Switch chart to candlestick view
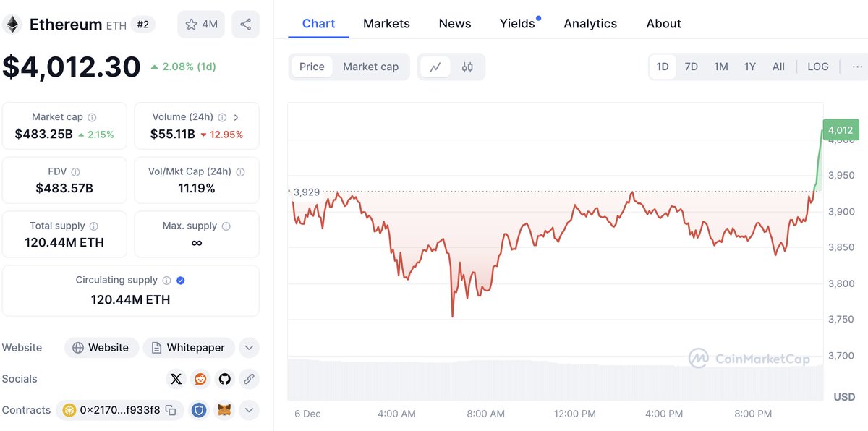This screenshot has width=868, height=431. (467, 67)
